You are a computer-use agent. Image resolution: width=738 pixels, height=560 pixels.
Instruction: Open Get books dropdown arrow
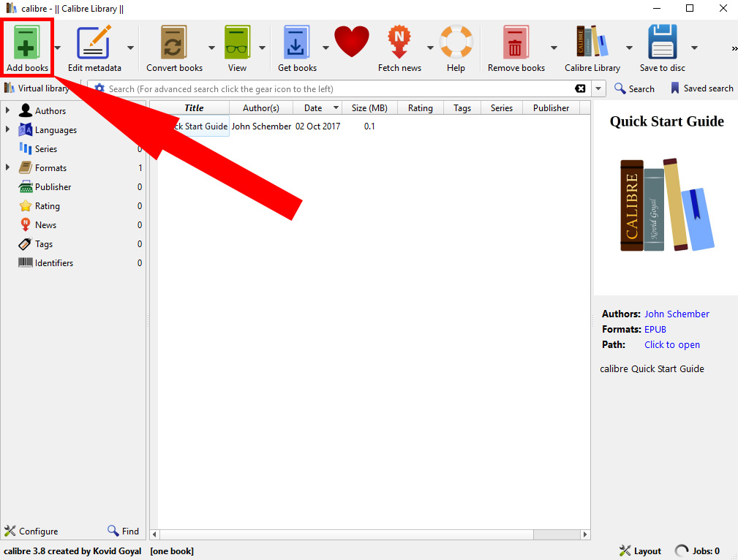[325, 48]
